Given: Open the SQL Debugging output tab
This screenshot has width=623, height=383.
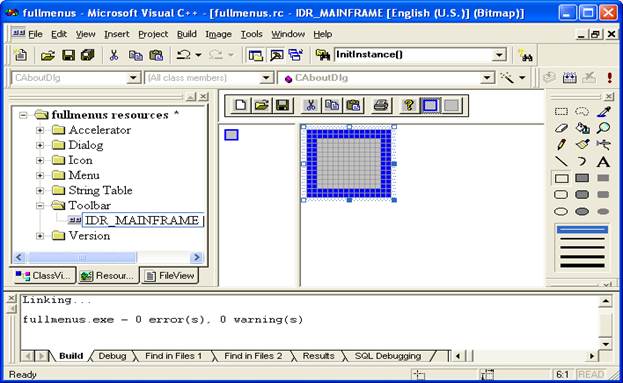Looking at the screenshot, I should pyautogui.click(x=388, y=356).
